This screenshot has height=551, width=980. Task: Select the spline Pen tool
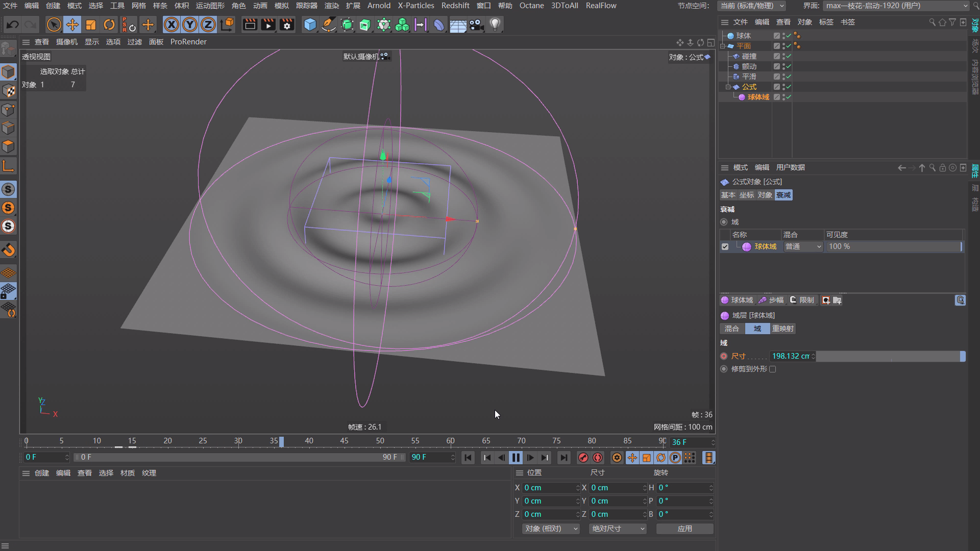[329, 24]
